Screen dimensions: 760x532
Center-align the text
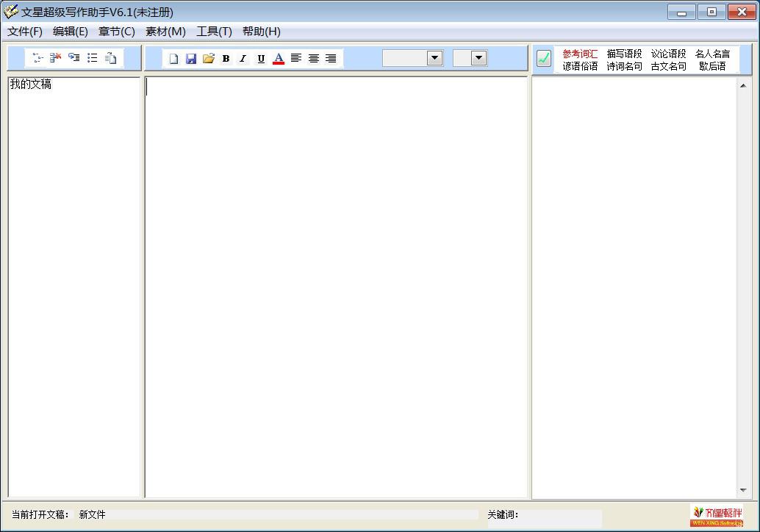pyautogui.click(x=314, y=59)
